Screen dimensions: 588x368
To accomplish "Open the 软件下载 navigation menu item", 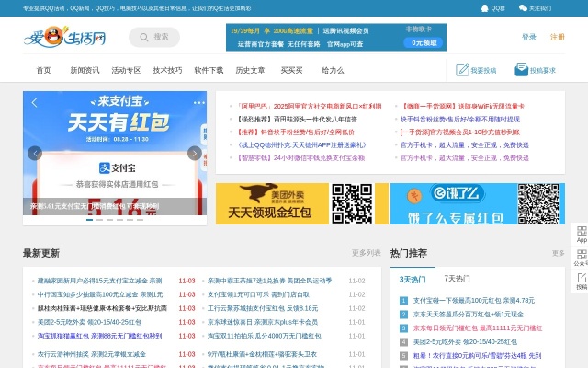I will 209,70.
